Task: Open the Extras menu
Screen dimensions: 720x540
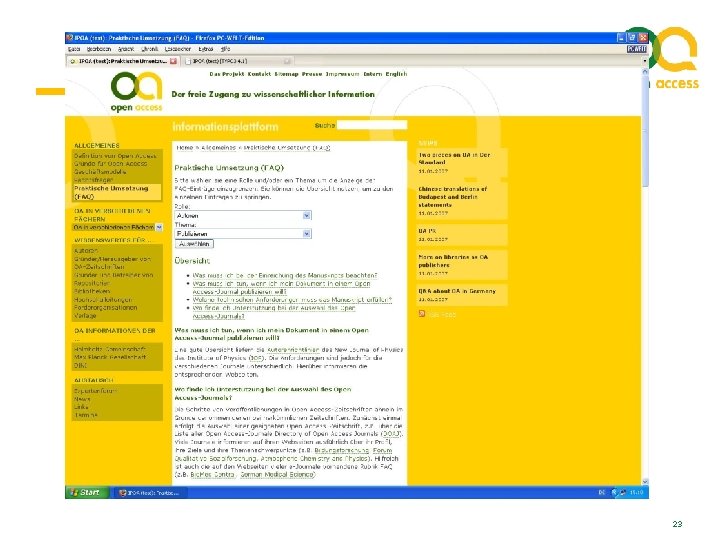Action: pos(206,49)
